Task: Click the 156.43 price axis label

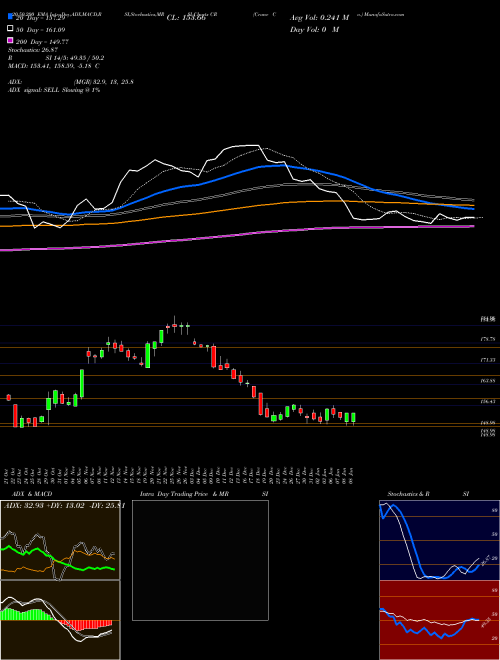Action: 487,401
